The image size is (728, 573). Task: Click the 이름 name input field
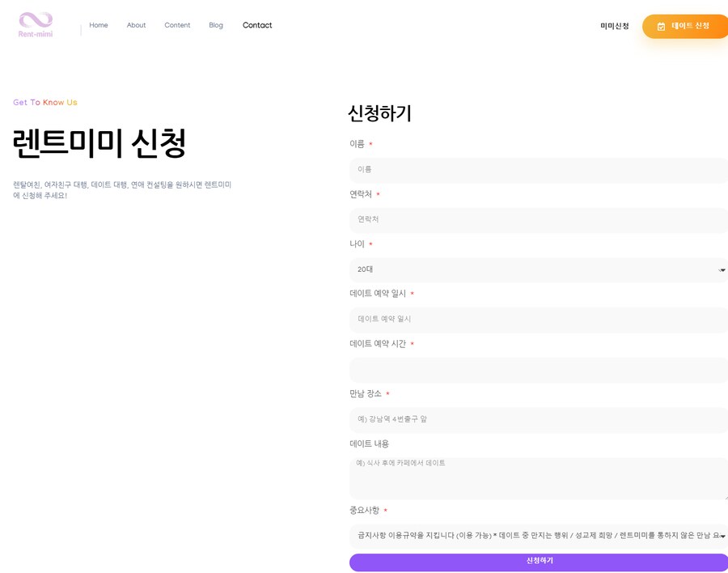pos(538,169)
